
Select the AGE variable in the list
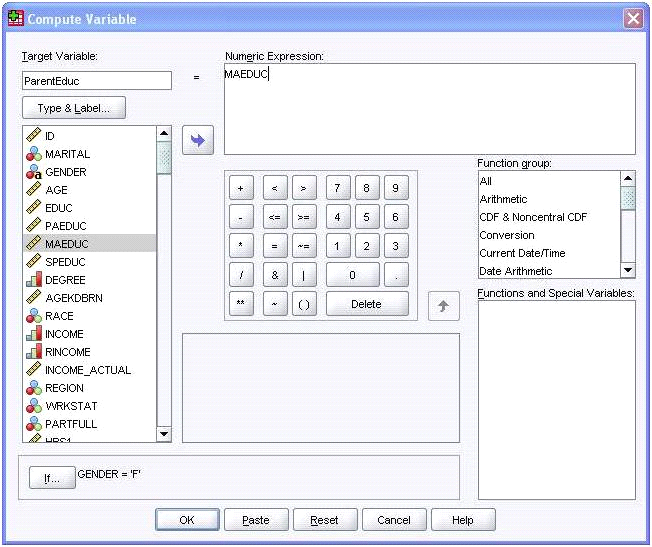point(89,190)
